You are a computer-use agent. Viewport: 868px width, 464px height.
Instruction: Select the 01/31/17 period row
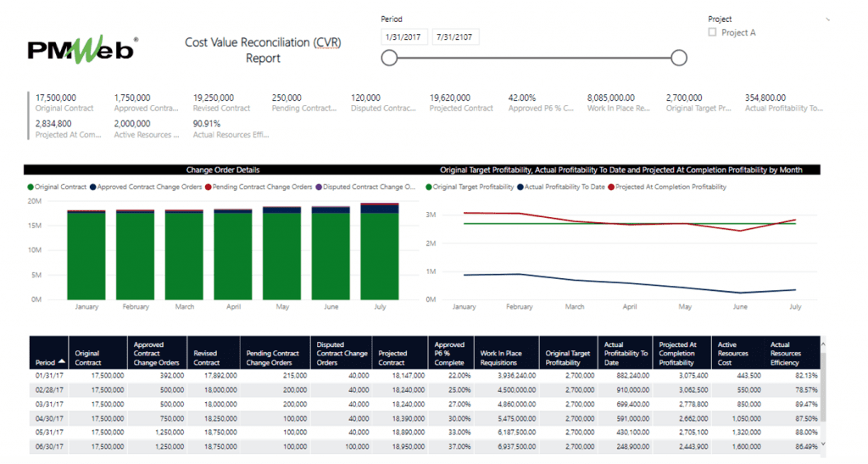(x=425, y=376)
